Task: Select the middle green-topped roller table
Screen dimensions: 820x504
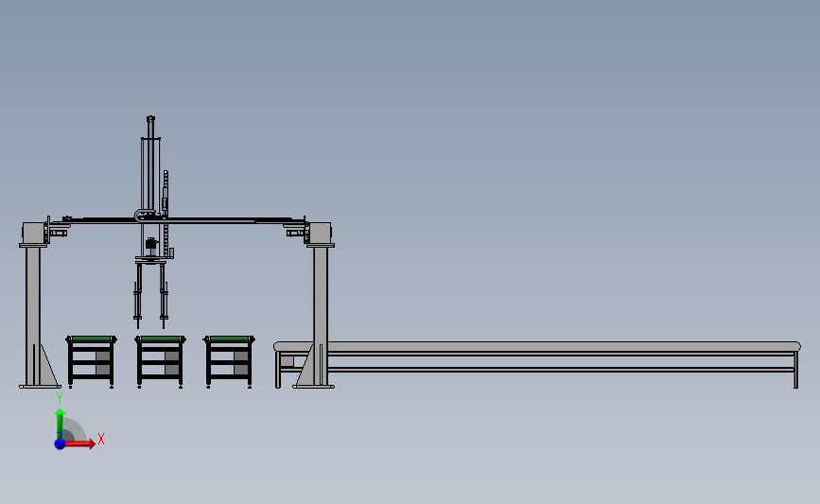Action: tap(160, 362)
